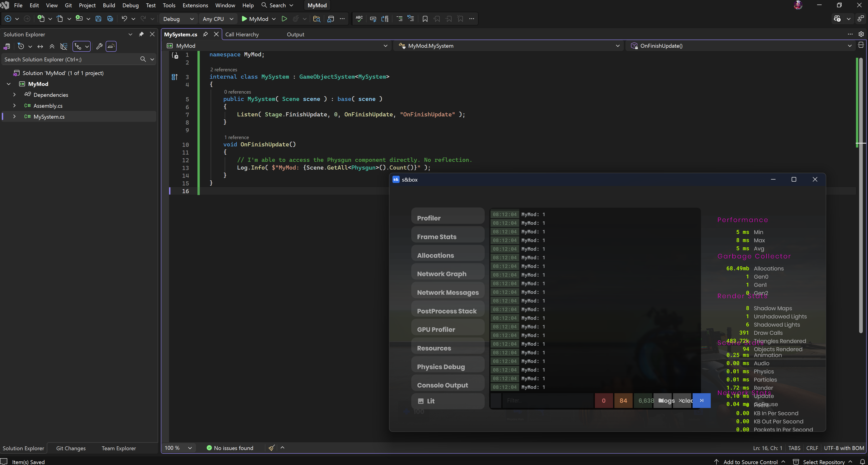Click the Find in Files icon

tap(317, 19)
